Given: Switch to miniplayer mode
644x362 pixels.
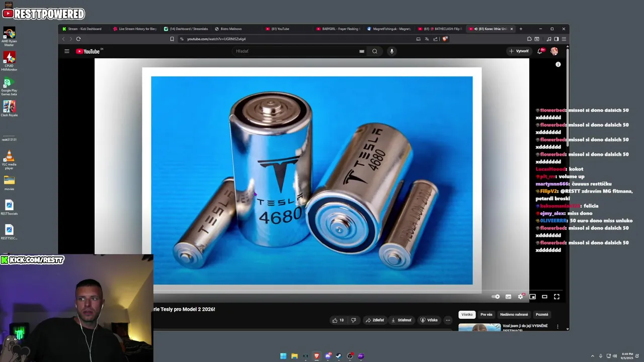Looking at the screenshot, I should click(x=532, y=297).
